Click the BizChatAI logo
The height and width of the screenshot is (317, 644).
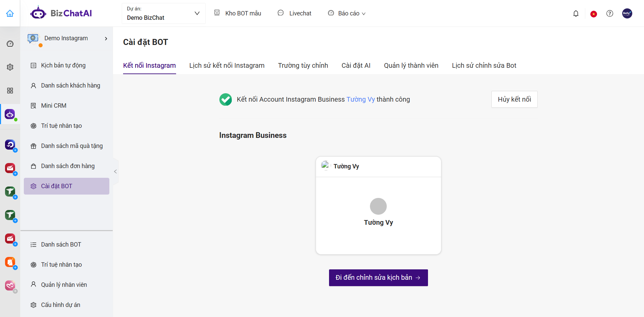pos(61,13)
